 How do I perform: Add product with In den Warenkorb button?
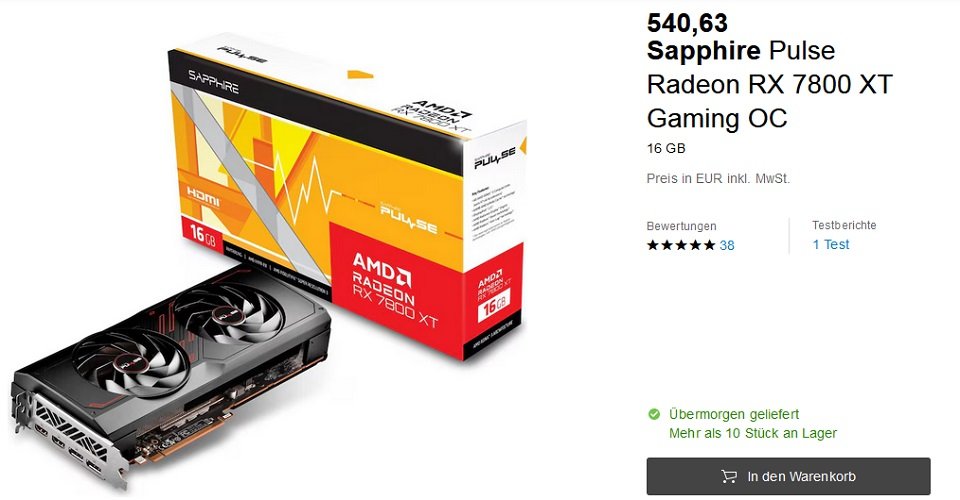pyautogui.click(x=789, y=476)
